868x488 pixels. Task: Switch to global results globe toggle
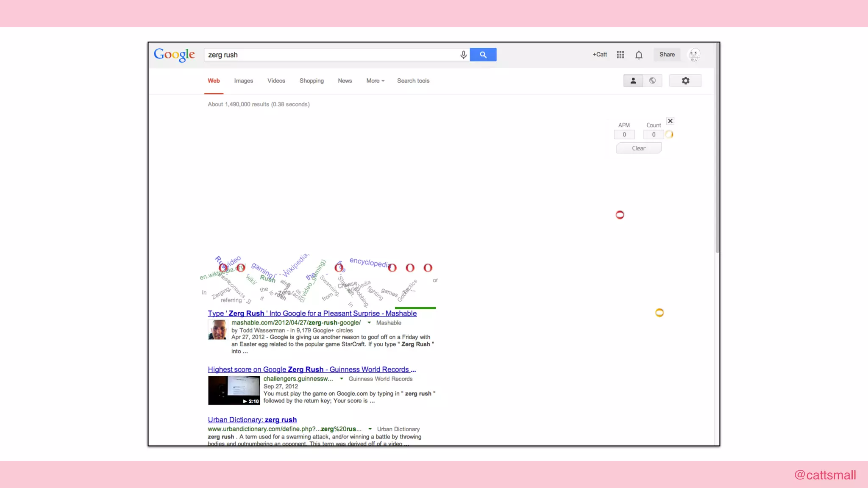tap(653, 80)
